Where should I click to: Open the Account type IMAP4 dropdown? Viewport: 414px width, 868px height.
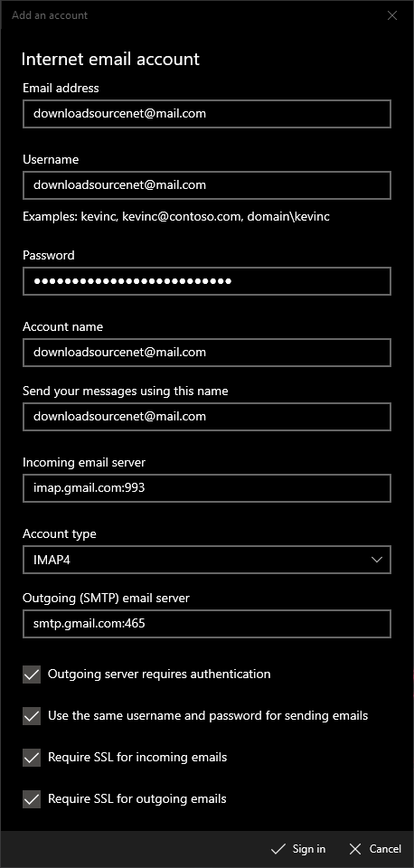[207, 560]
